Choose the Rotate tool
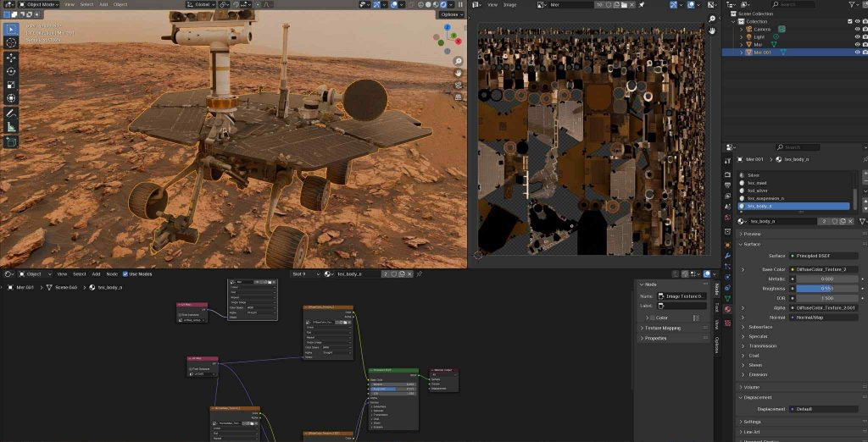Screen dimensions: 868x442 tap(11, 71)
